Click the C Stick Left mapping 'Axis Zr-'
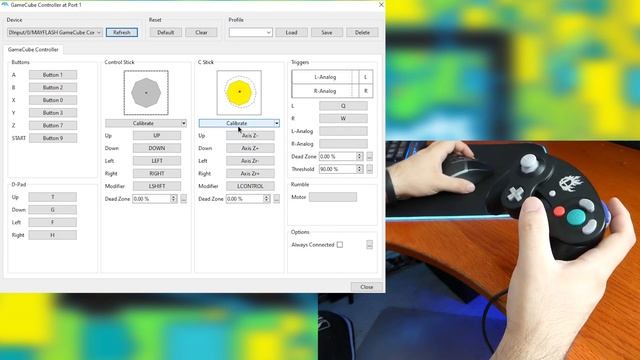The image size is (640, 360). pos(250,161)
